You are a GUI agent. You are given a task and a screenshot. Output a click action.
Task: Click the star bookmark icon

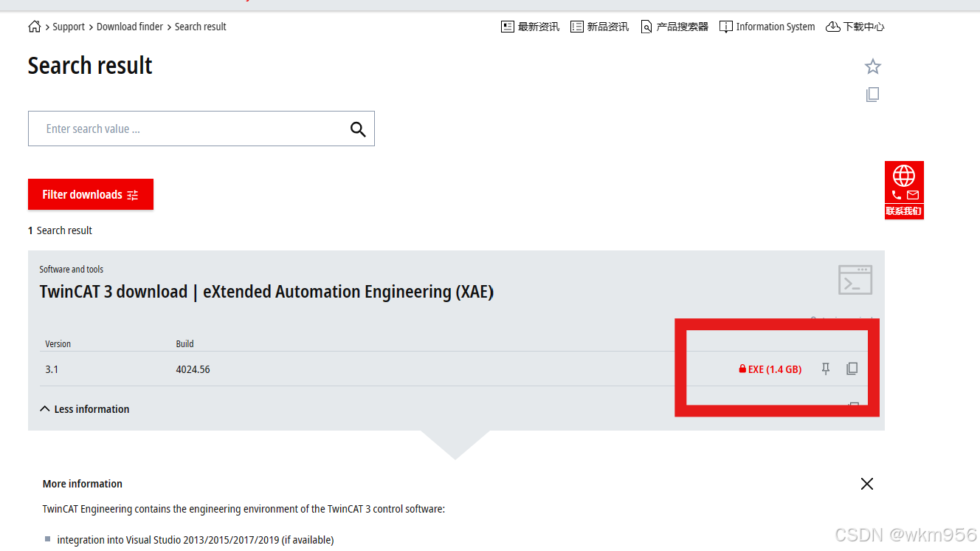(873, 66)
